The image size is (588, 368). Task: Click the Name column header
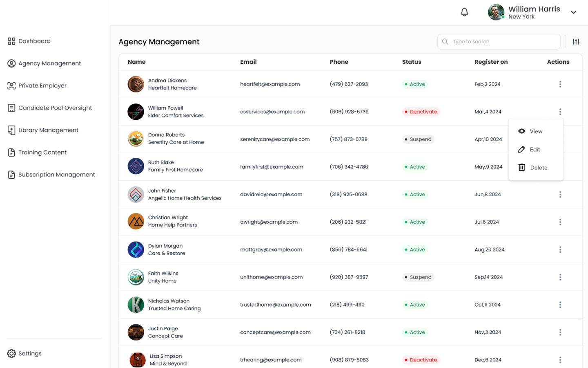[x=136, y=62]
